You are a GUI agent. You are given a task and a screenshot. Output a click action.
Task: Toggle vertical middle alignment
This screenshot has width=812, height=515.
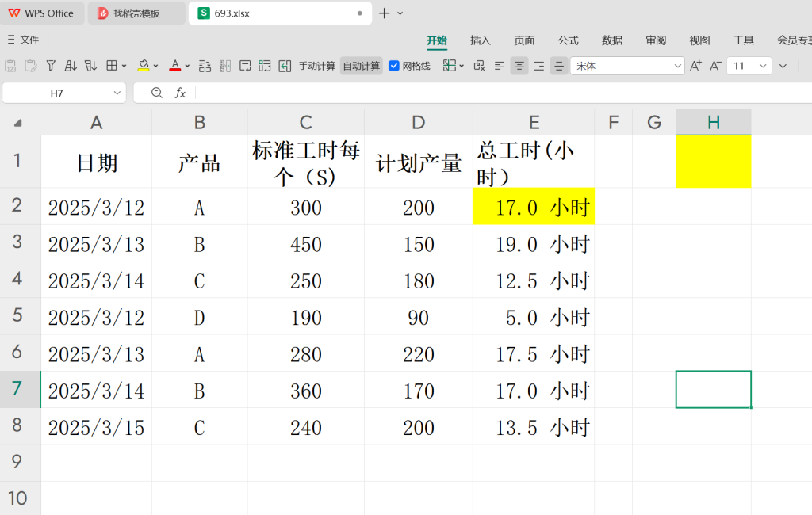coord(559,66)
